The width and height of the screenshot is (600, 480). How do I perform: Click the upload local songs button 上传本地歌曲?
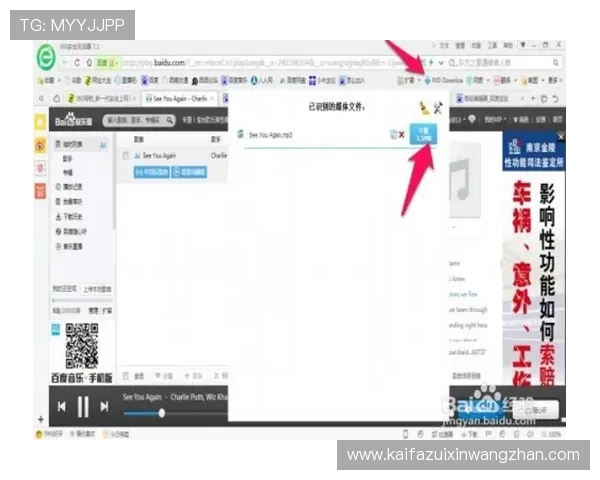pos(97,289)
